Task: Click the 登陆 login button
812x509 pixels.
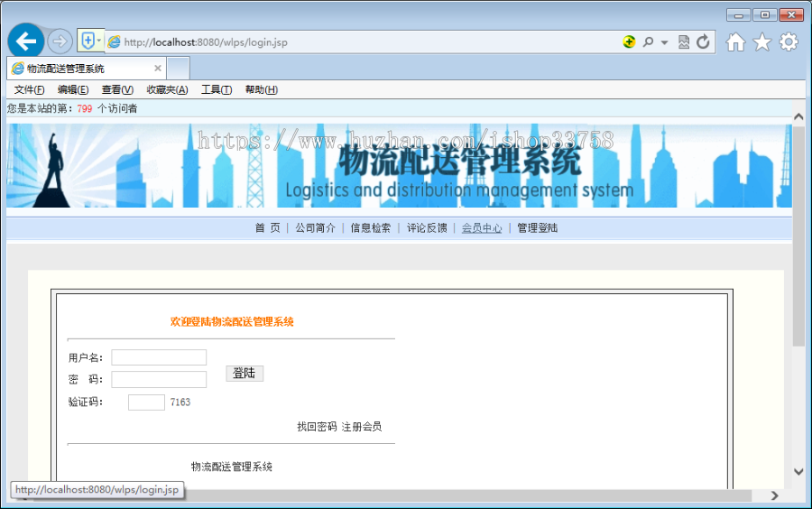Action: (245, 374)
